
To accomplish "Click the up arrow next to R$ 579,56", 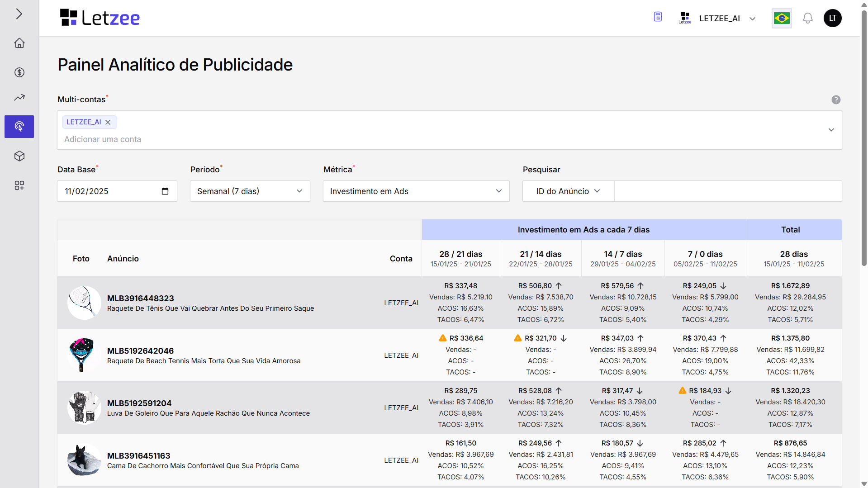I will (x=640, y=286).
